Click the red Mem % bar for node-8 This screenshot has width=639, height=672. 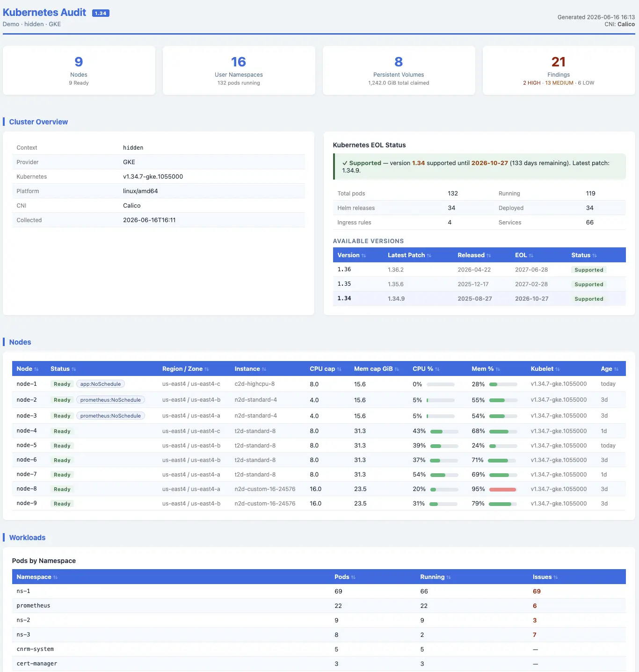(x=503, y=489)
